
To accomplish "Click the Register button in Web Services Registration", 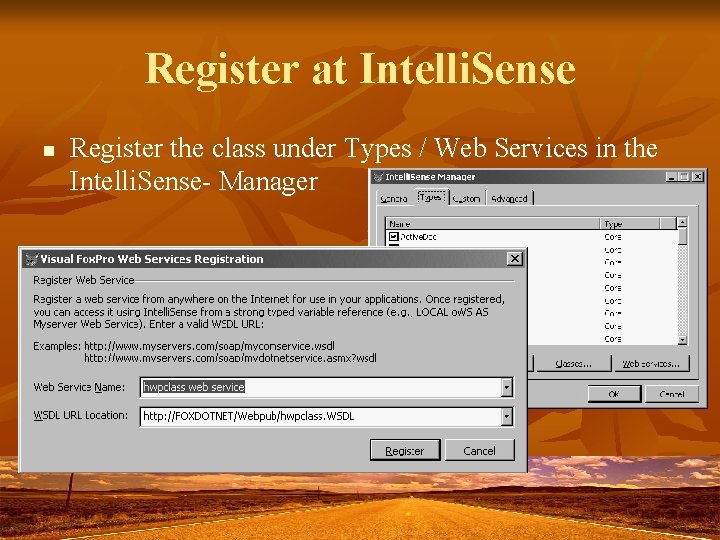I will point(405,450).
